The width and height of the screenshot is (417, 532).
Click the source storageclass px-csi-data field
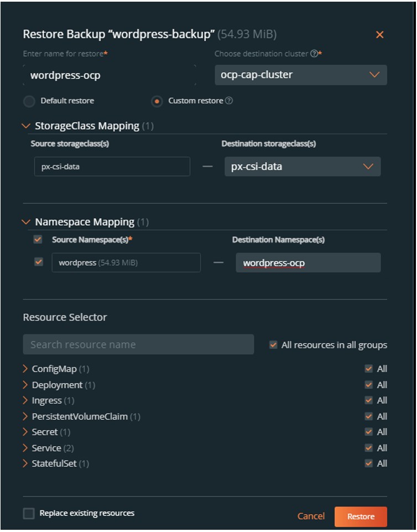[112, 167]
